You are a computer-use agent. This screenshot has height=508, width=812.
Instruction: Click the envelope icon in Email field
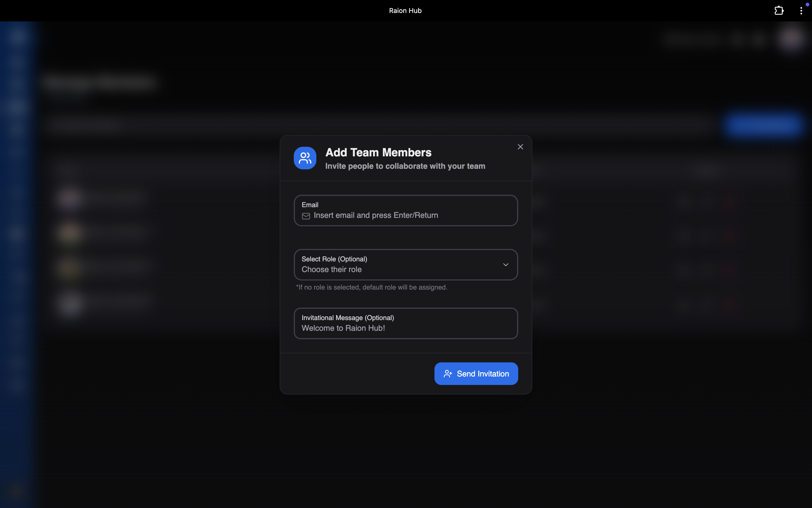coord(306,216)
